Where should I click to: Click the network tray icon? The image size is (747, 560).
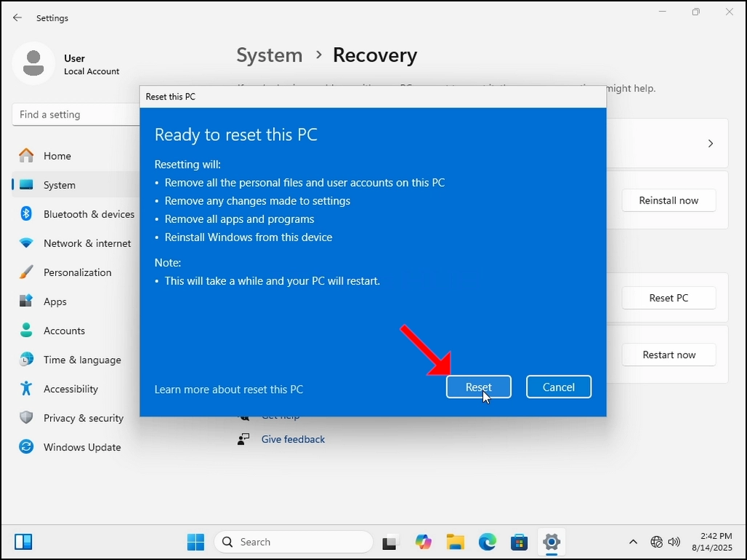point(656,542)
